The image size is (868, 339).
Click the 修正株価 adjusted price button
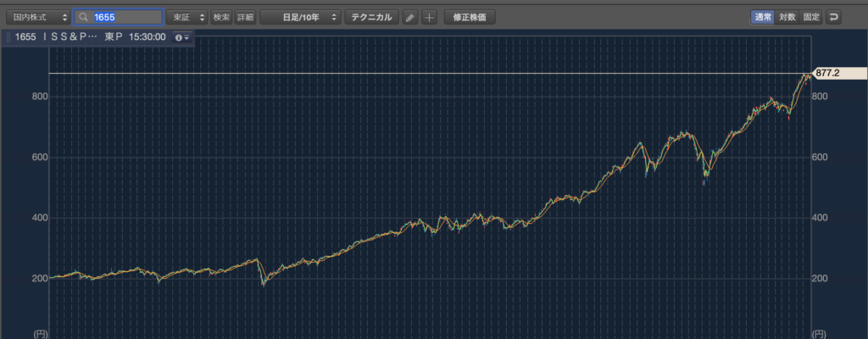(x=470, y=17)
